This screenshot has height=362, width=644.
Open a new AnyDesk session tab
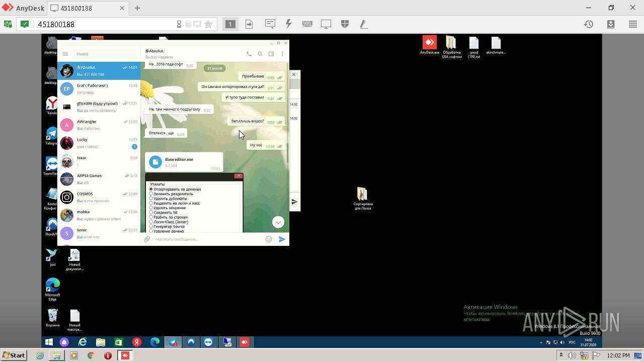point(137,8)
